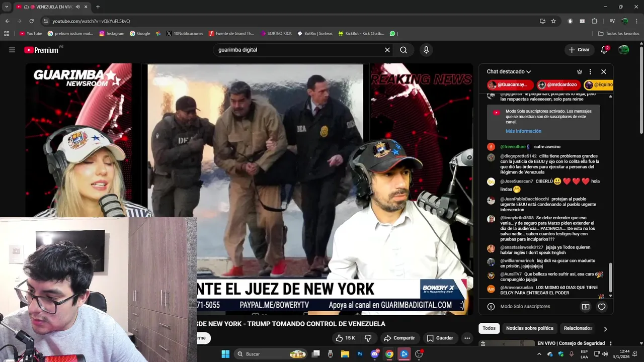Open the KickBot bookmark
This screenshot has height=362, width=644.
coord(361,34)
